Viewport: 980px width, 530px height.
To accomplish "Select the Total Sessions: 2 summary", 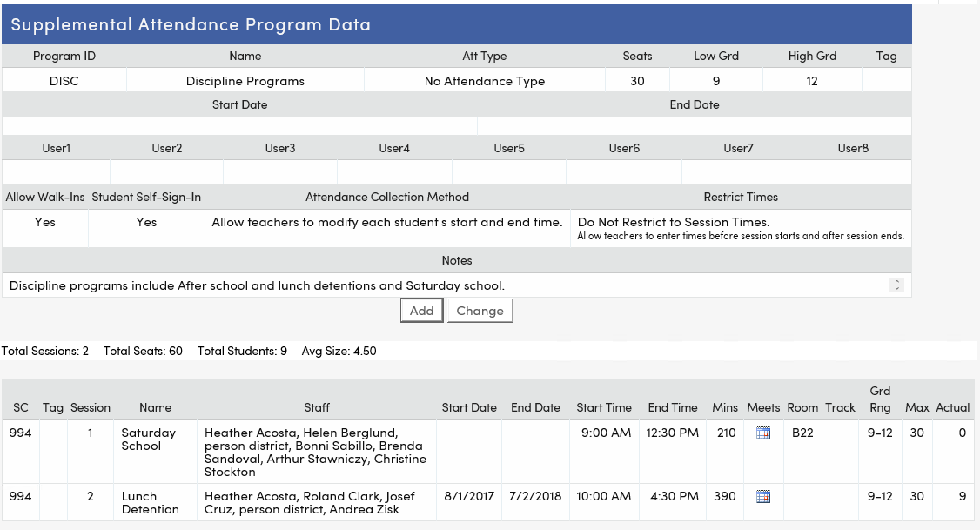I will coord(45,351).
